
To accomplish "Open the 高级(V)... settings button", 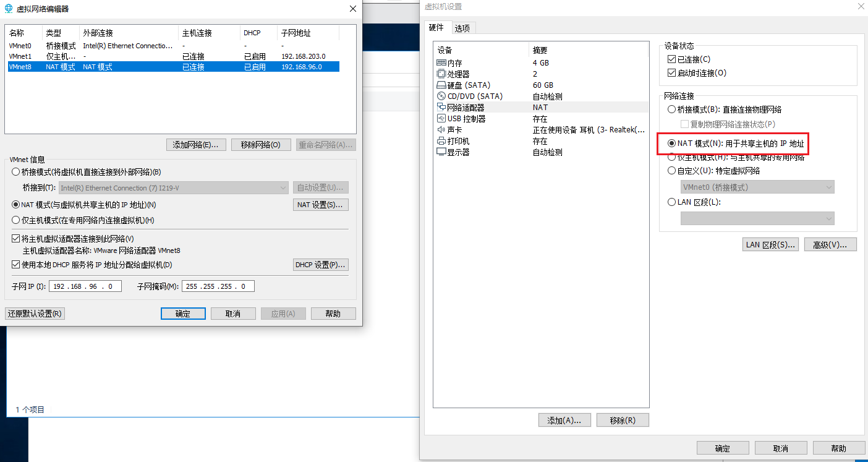I will click(830, 244).
